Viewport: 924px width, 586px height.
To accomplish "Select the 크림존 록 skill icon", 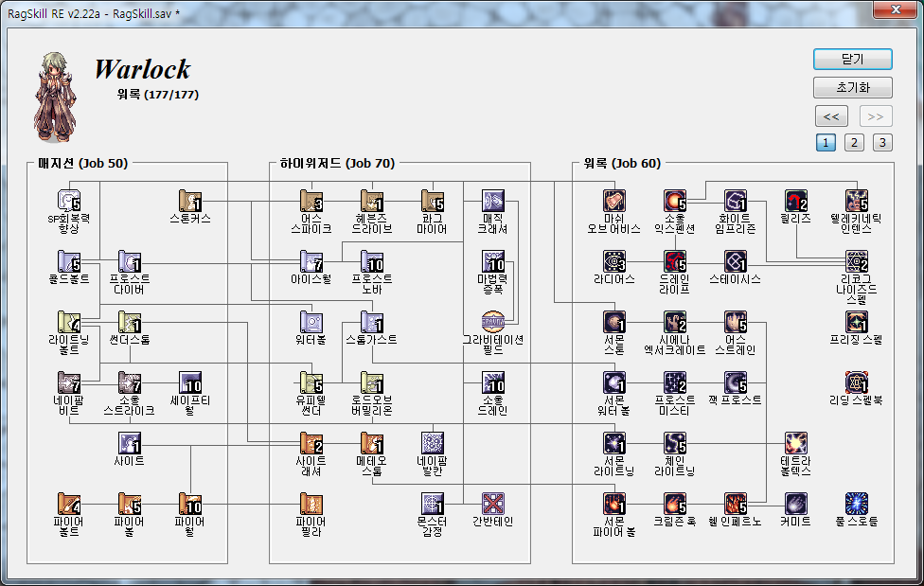I will point(675,504).
